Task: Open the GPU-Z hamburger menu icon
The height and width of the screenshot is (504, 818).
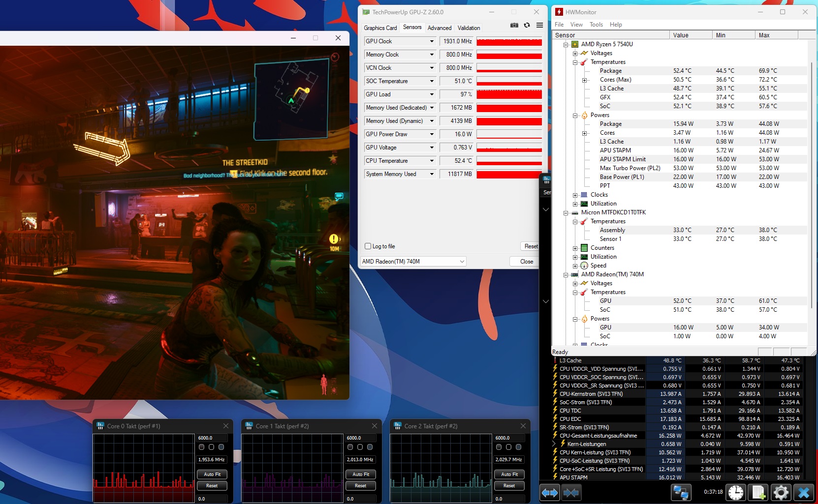Action: [539, 25]
